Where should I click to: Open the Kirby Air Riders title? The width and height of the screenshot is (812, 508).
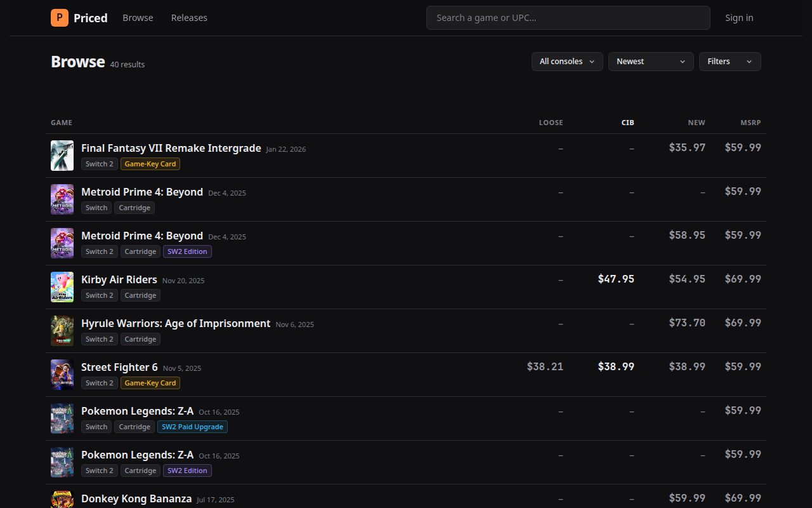[119, 279]
